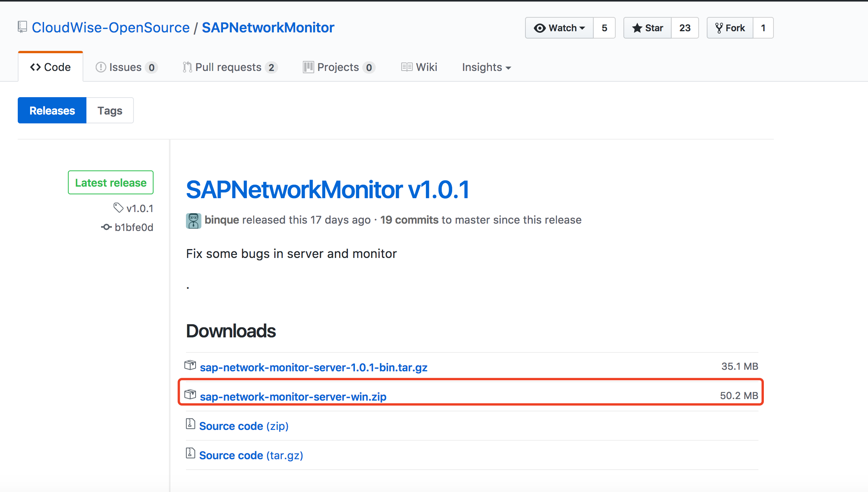Star the SAPNetworkMonitor repository
Image resolution: width=868 pixels, height=492 pixels.
pyautogui.click(x=648, y=28)
